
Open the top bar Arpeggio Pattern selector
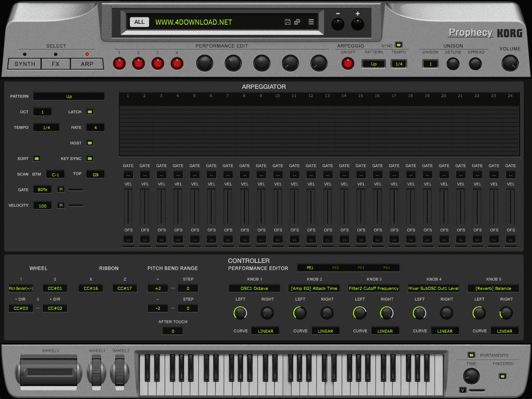(373, 64)
